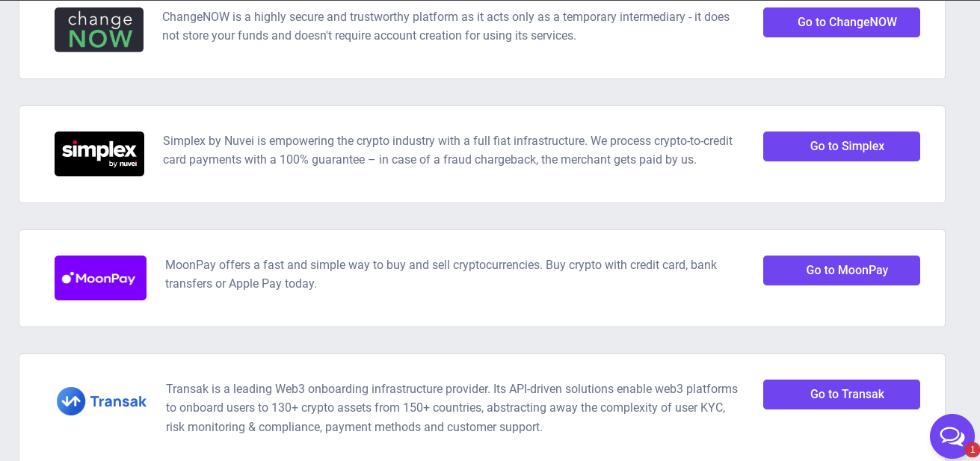Image resolution: width=980 pixels, height=461 pixels.
Task: Open the live chat bubble widget
Action: coord(952,436)
